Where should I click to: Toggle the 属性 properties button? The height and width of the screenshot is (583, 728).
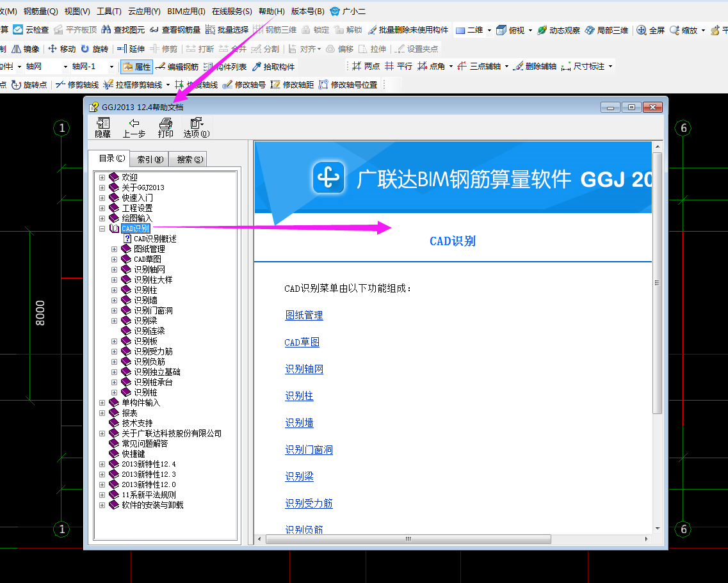click(136, 67)
